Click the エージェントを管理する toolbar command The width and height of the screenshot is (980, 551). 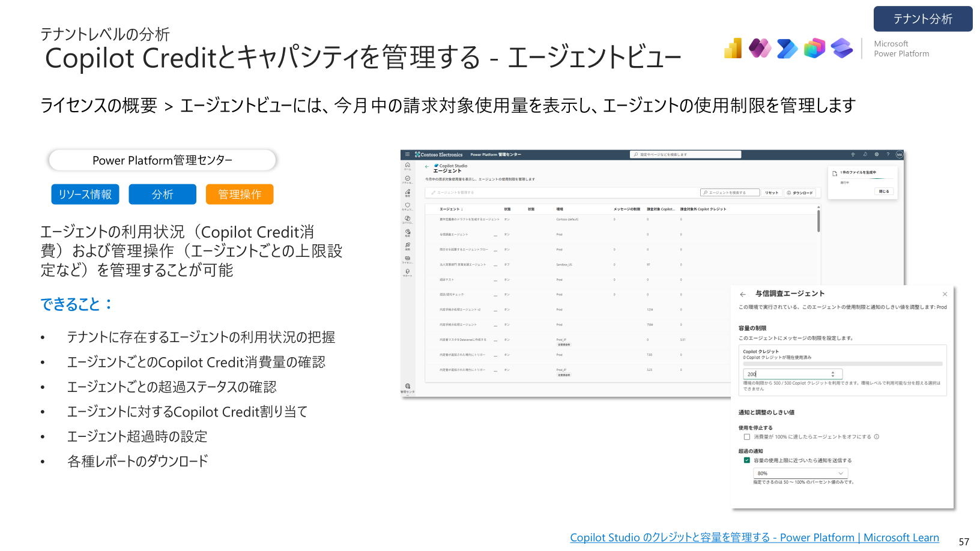tap(453, 193)
